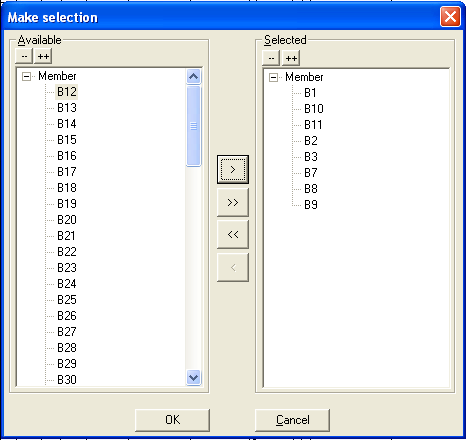Click the Available list scroll down arrow
Screen dimensions: 466x440
pos(194,377)
